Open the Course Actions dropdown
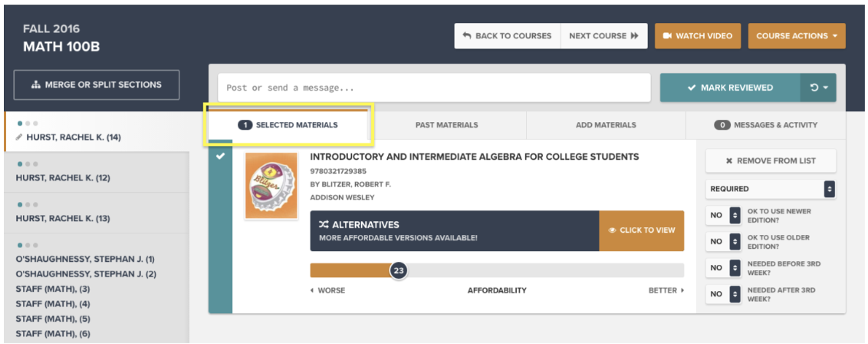868x344 pixels. [797, 35]
